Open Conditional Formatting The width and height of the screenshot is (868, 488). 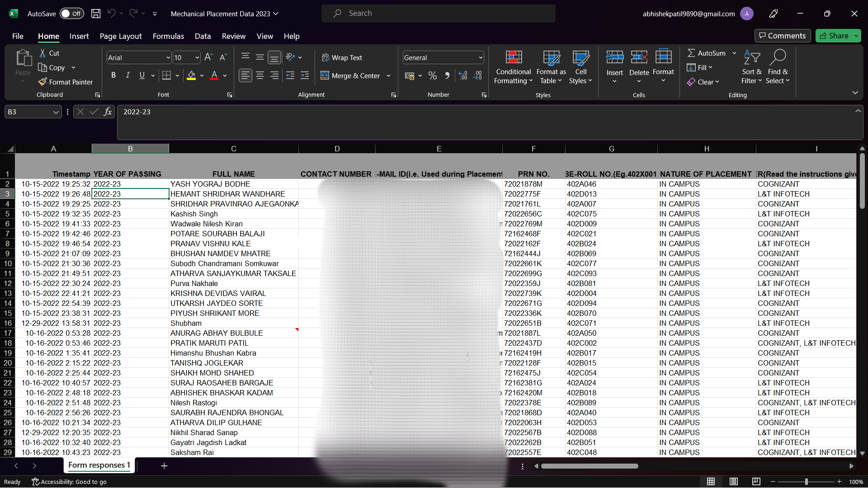click(513, 67)
